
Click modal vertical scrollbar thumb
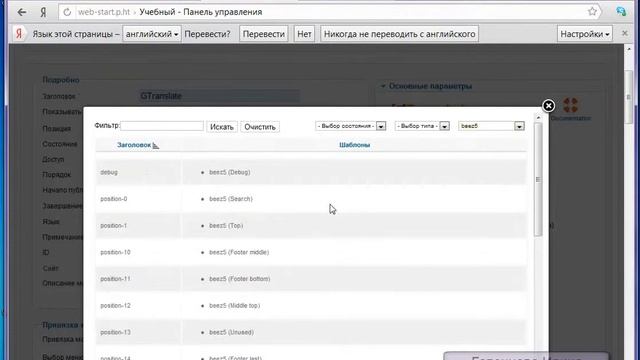pyautogui.click(x=538, y=179)
